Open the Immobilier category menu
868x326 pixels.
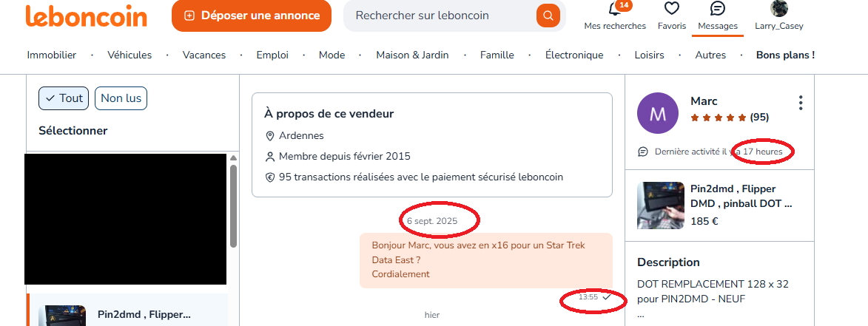(x=52, y=55)
